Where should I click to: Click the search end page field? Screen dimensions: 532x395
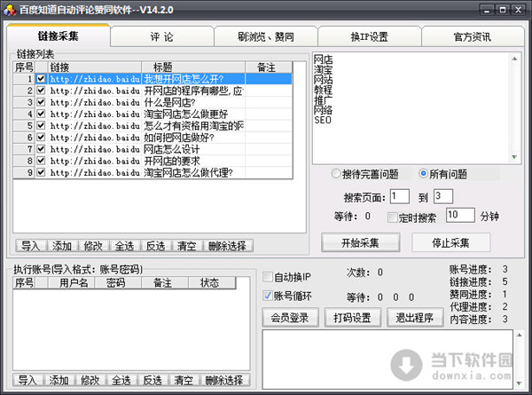443,196
